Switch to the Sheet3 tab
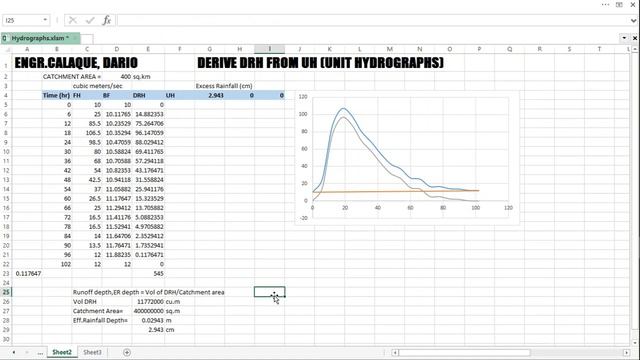640x360 pixels. tap(92, 352)
